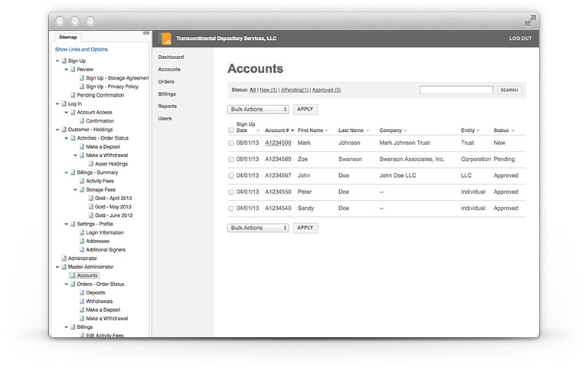Collapse the sitemap panel using minimize icon

pyautogui.click(x=146, y=33)
